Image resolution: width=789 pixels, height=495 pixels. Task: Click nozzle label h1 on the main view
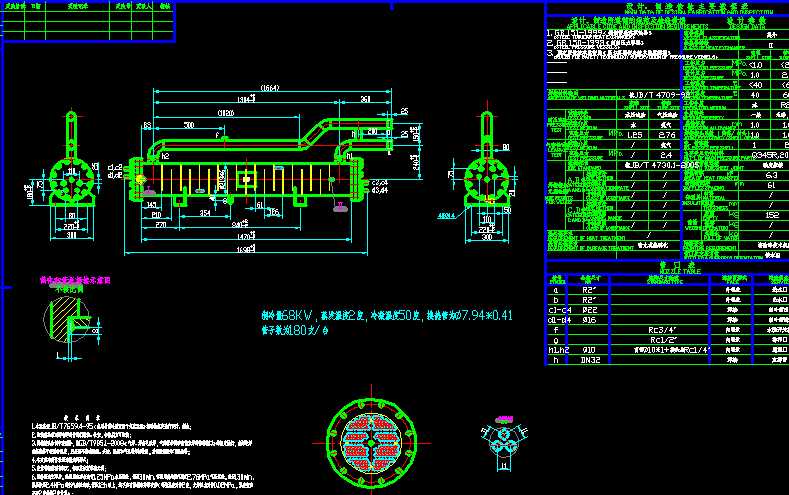(x=349, y=156)
